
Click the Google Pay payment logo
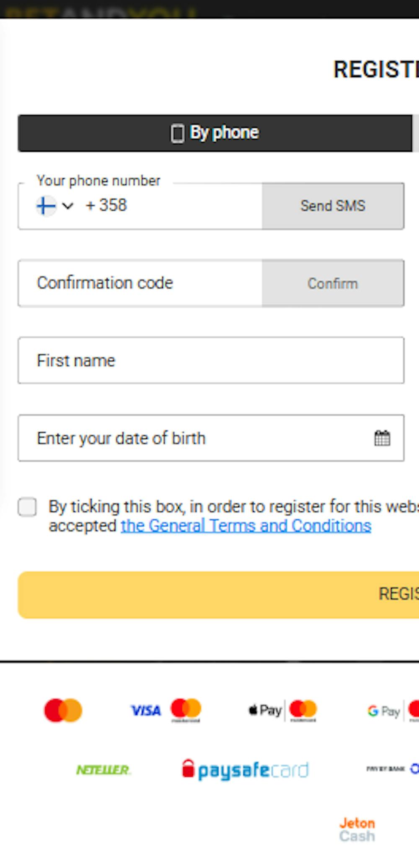[393, 710]
